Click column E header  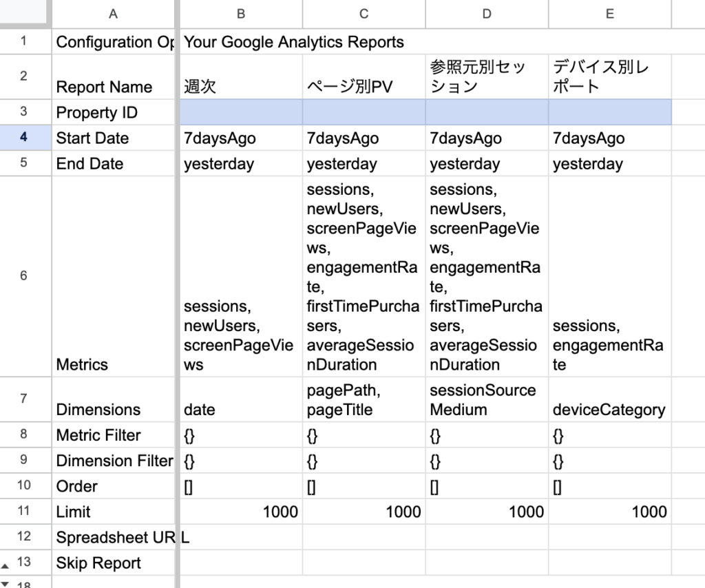[610, 14]
